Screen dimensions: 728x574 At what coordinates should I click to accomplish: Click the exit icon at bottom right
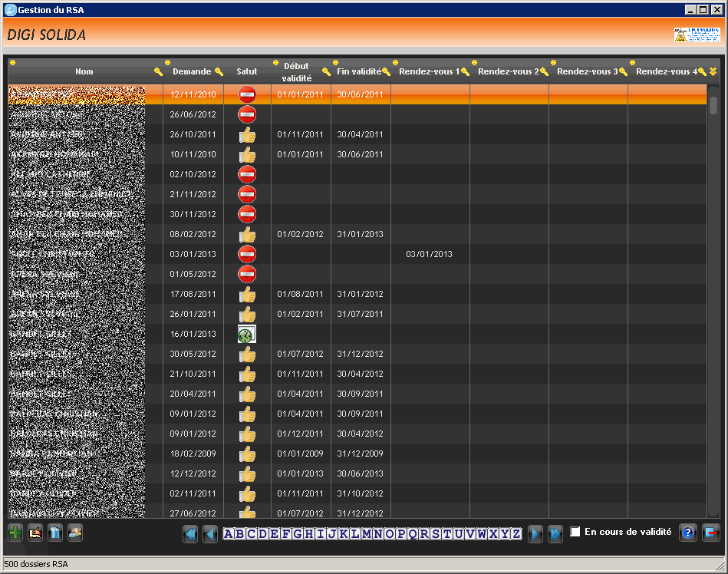click(710, 533)
